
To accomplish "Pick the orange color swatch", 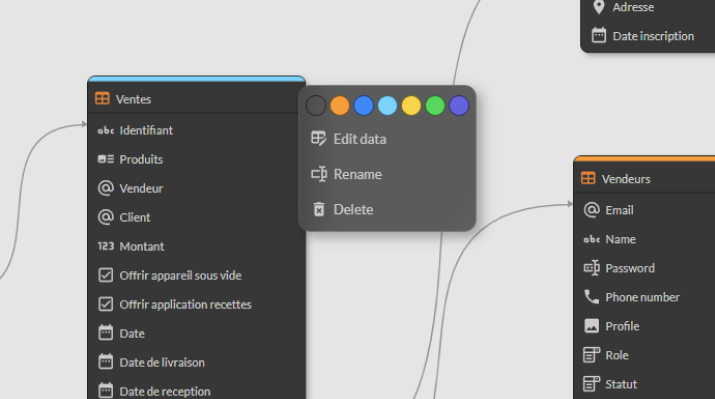I will [340, 106].
